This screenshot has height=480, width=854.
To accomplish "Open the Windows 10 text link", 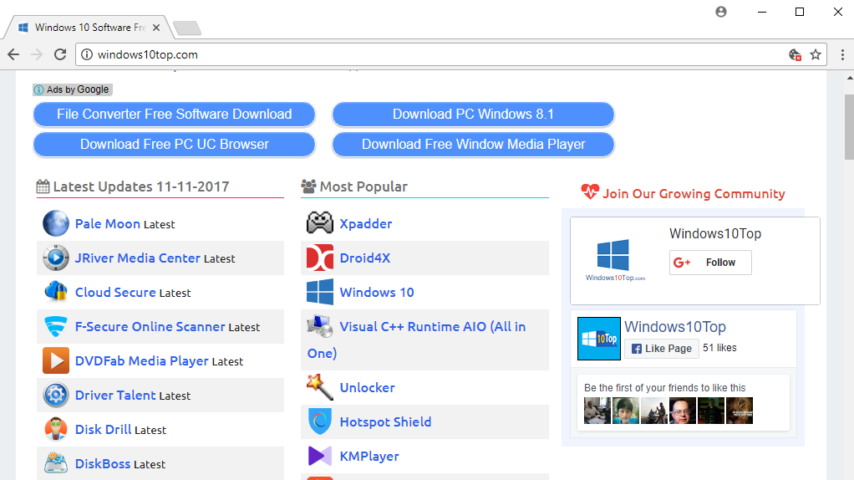I will point(377,292).
